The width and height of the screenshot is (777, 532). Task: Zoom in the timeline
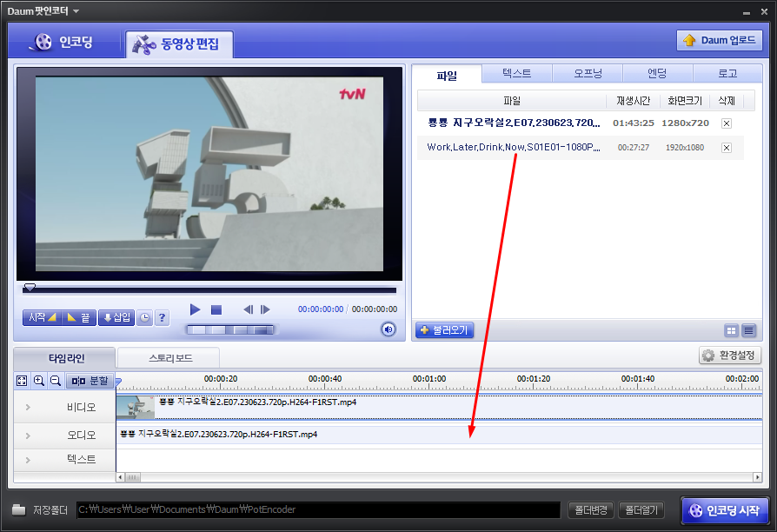(38, 381)
